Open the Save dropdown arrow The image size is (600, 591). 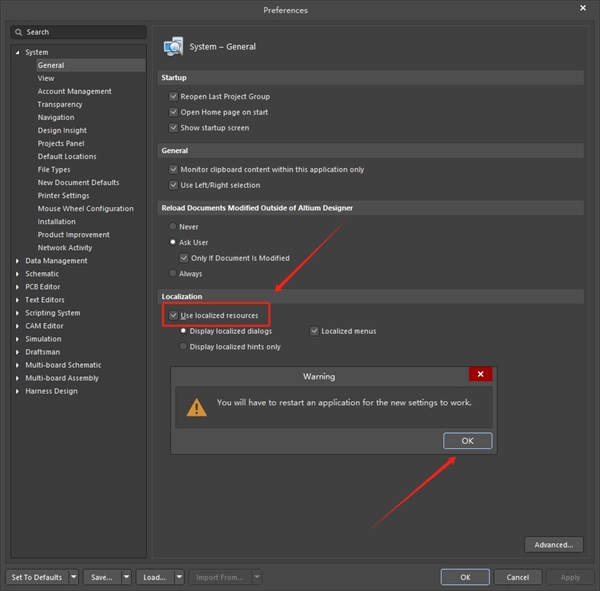point(126,577)
